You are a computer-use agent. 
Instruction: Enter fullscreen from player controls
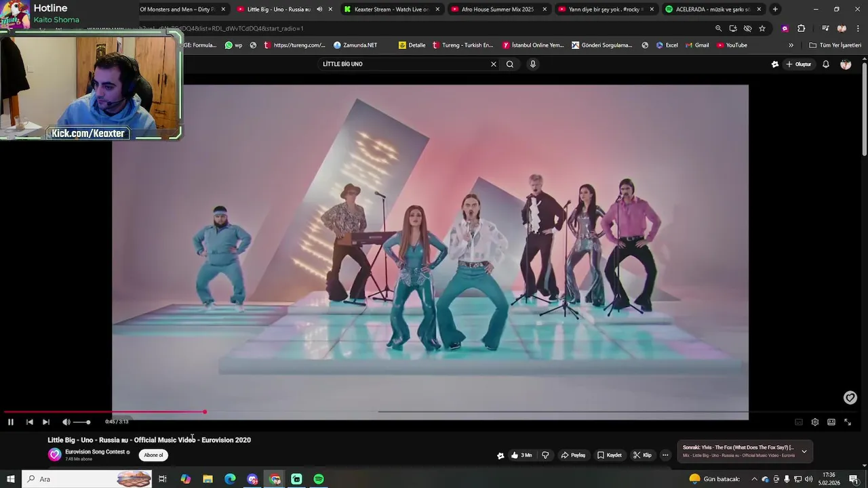847,422
